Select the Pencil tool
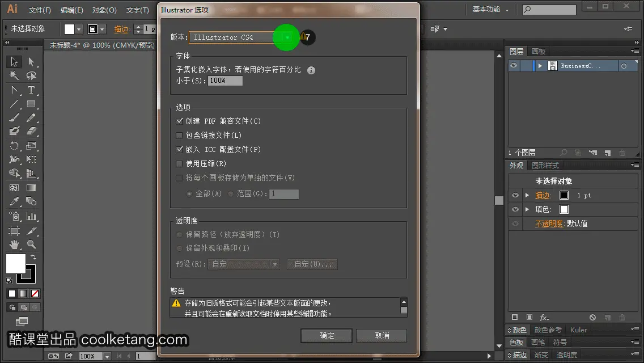The height and width of the screenshot is (363, 644). (x=31, y=118)
